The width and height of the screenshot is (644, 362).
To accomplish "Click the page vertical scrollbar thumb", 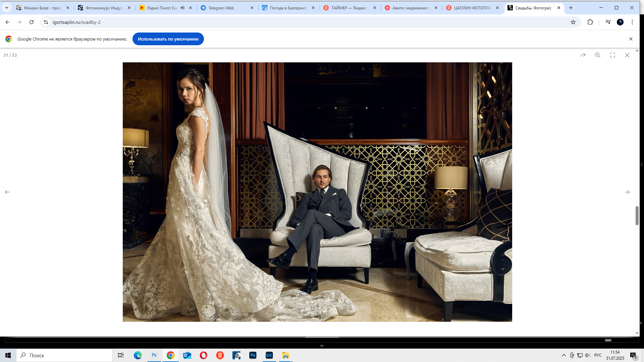I will 637,216.
